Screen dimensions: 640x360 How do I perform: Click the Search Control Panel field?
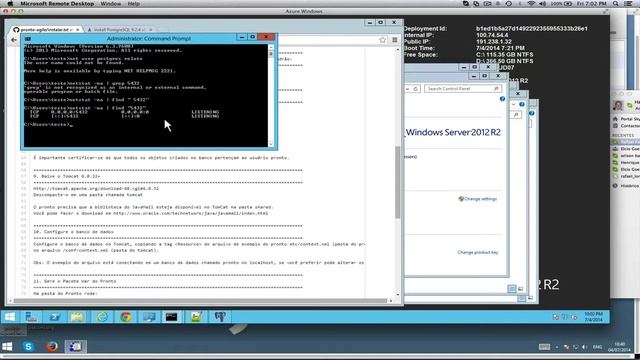point(462,89)
